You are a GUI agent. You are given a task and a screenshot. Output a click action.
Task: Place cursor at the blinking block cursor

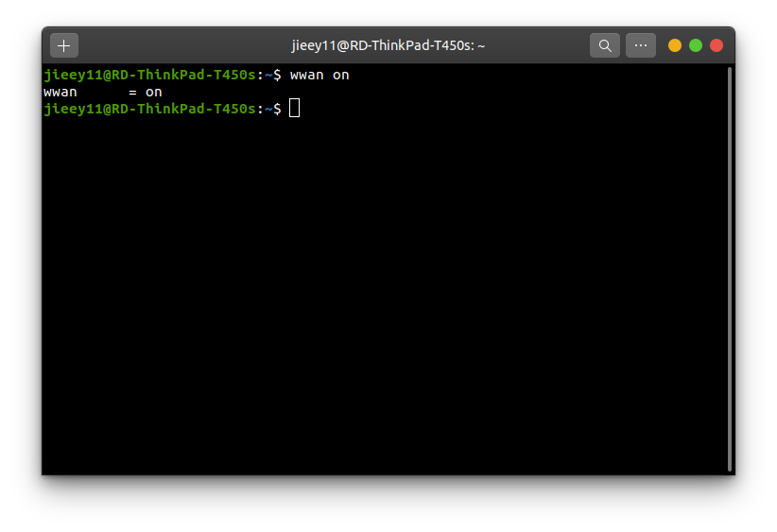pyautogui.click(x=295, y=109)
